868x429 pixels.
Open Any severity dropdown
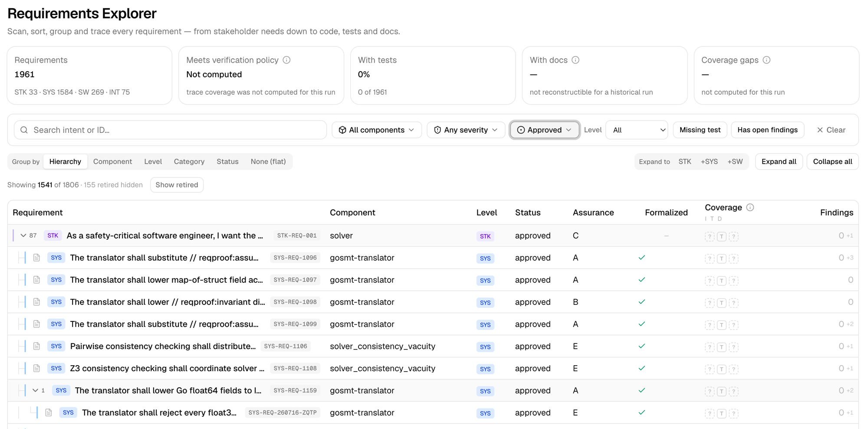pyautogui.click(x=466, y=130)
